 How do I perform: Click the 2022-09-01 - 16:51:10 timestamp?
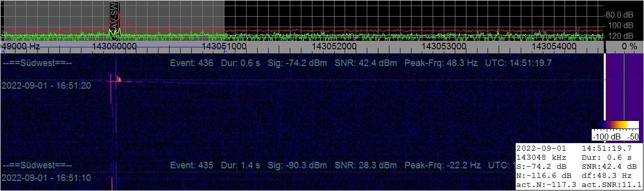pos(46,177)
